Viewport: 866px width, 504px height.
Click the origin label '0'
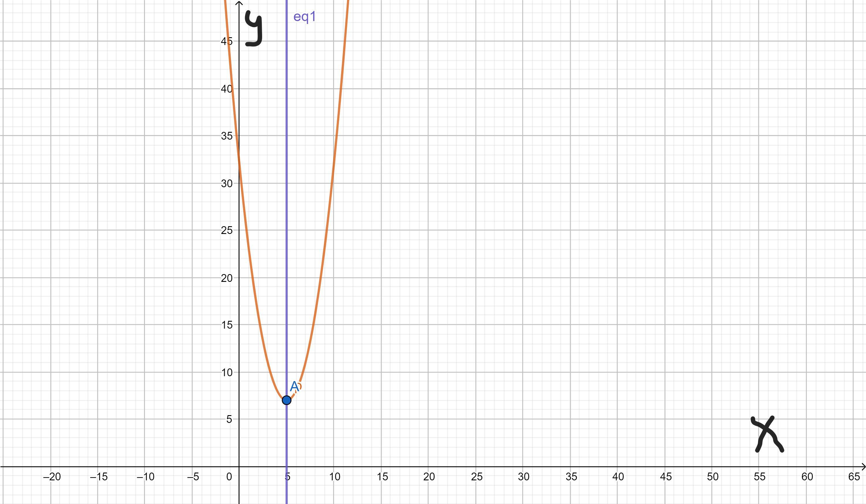(229, 477)
